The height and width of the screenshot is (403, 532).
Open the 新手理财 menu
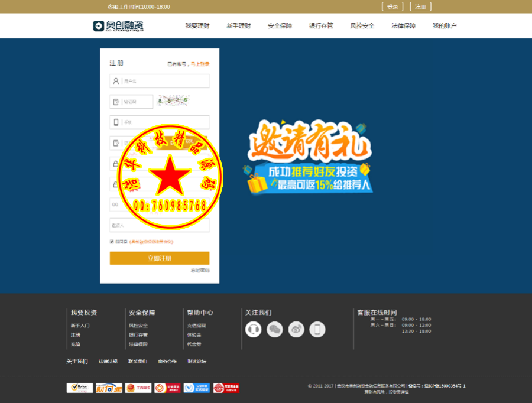point(239,26)
